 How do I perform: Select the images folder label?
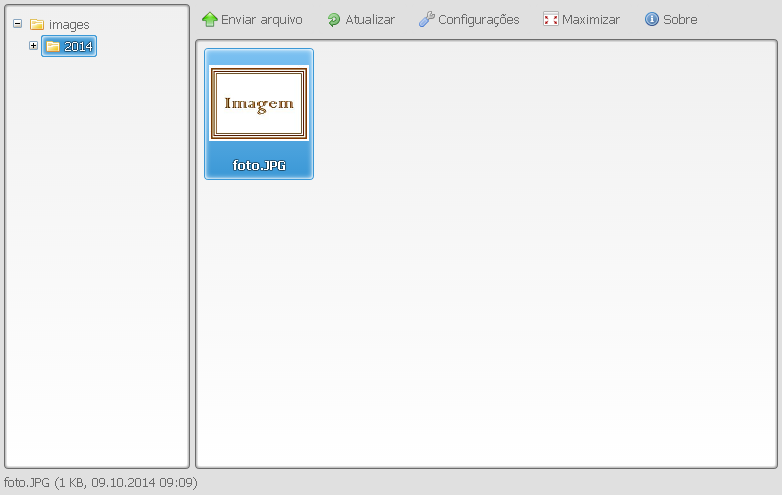pos(69,24)
